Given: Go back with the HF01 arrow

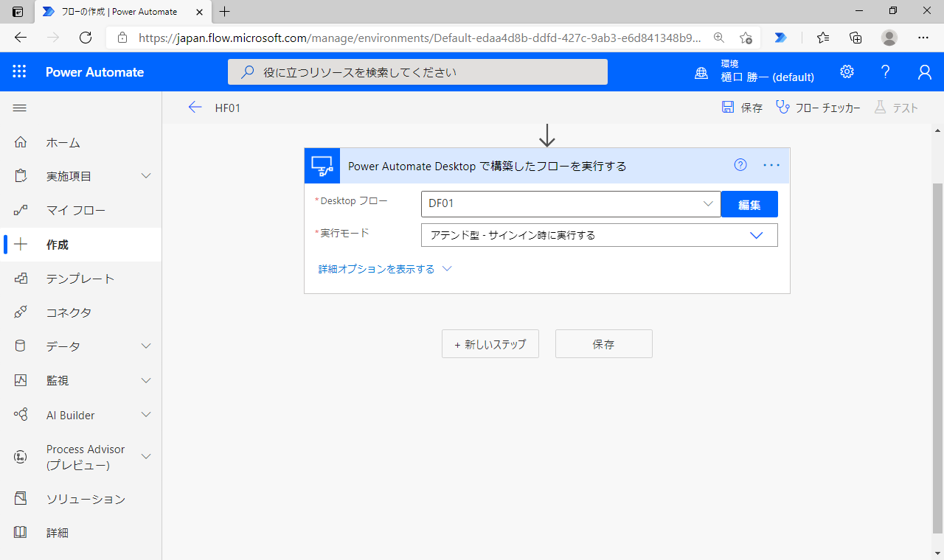Looking at the screenshot, I should [195, 108].
